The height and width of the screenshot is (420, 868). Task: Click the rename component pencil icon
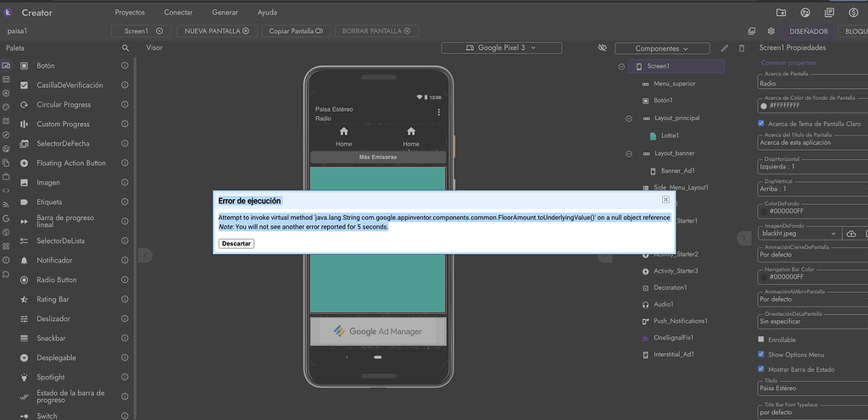tap(724, 48)
